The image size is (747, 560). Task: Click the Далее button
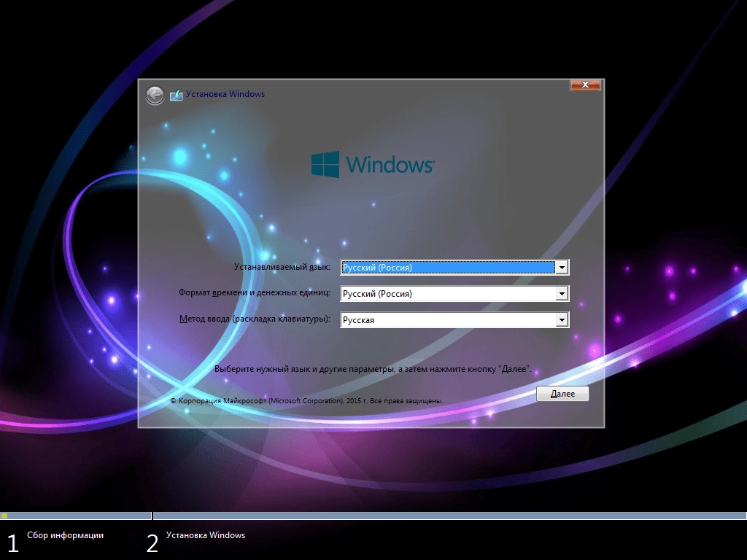click(x=562, y=393)
